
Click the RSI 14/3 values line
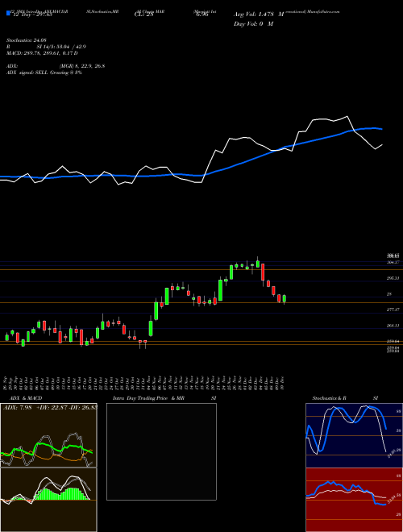click(47, 47)
